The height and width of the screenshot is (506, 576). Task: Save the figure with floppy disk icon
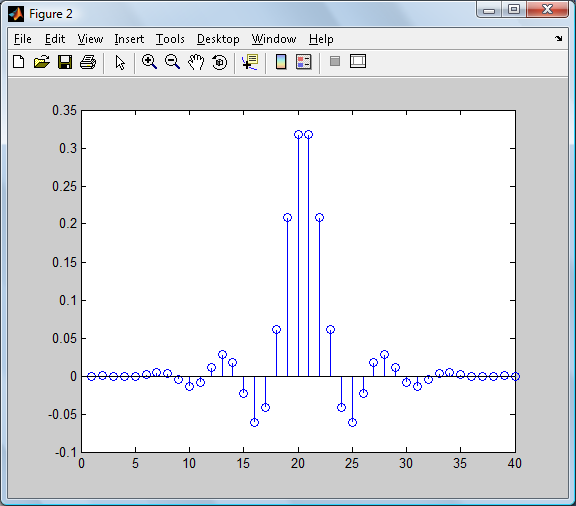coord(65,62)
